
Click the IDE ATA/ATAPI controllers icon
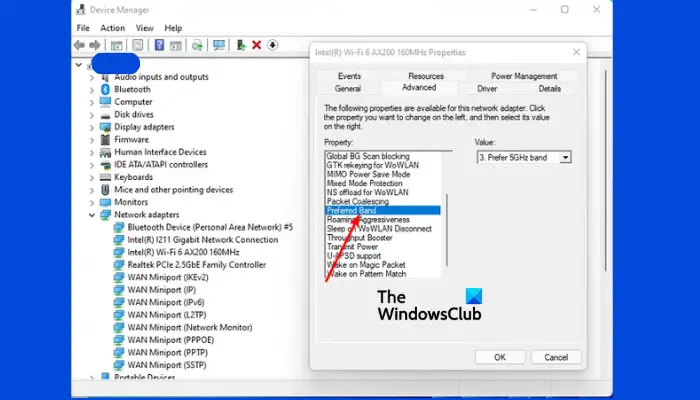(105, 165)
